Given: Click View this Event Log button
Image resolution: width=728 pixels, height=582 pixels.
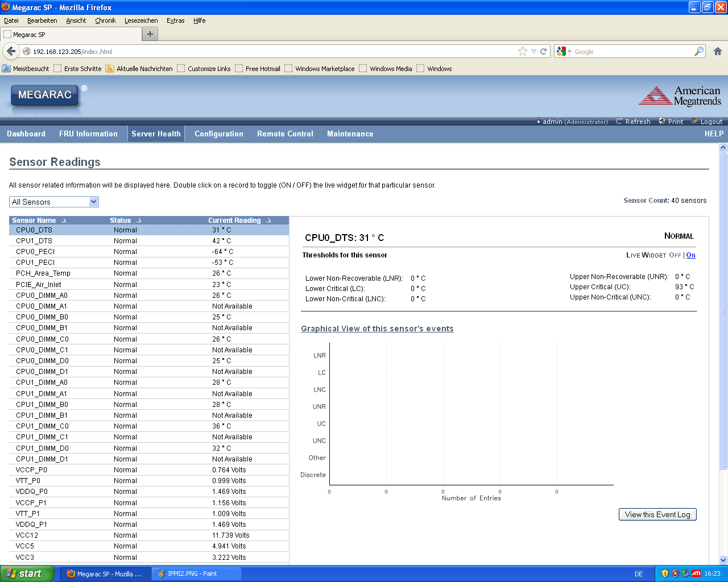Looking at the screenshot, I should point(657,514).
